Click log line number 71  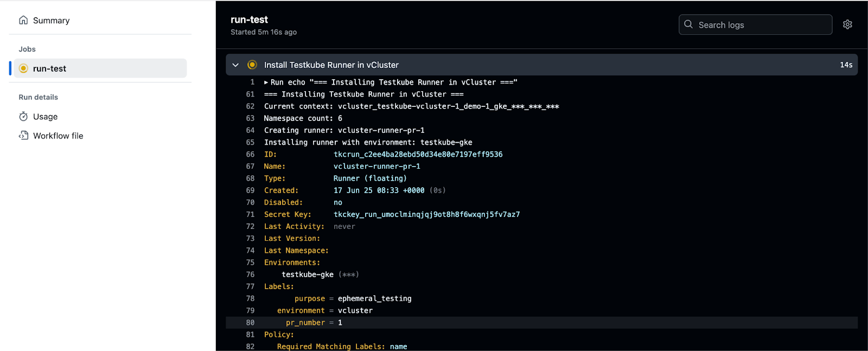pyautogui.click(x=250, y=214)
